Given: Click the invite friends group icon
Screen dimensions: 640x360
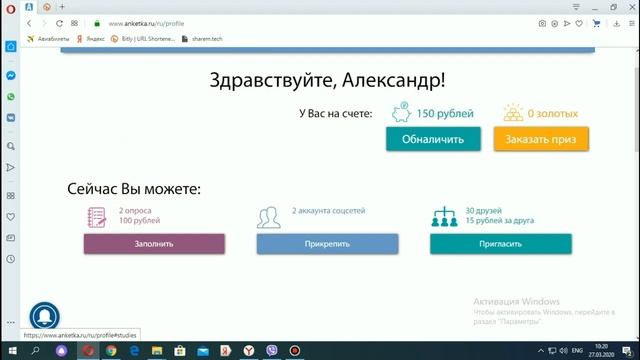Looking at the screenshot, I should (444, 216).
